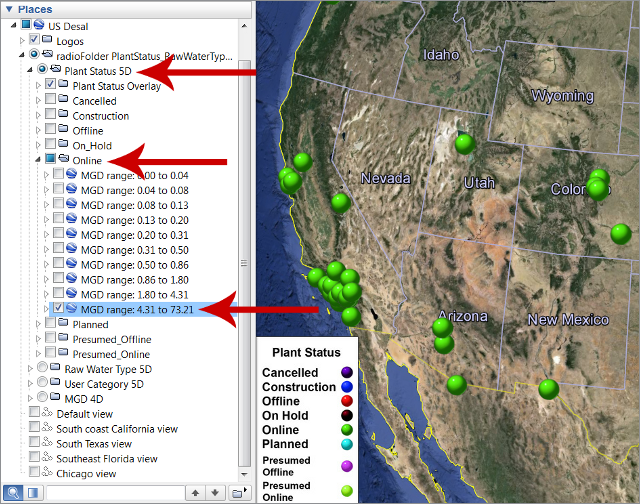The image size is (640, 504).
Task: Click the green marker in New Mexico
Action: 547,388
